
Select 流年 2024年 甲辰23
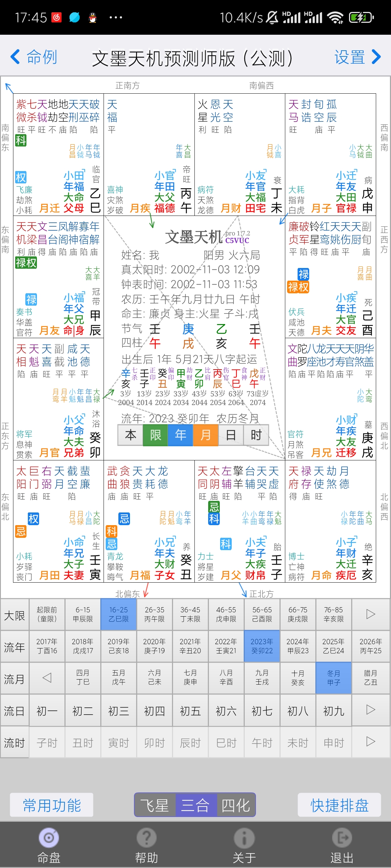pos(298,646)
